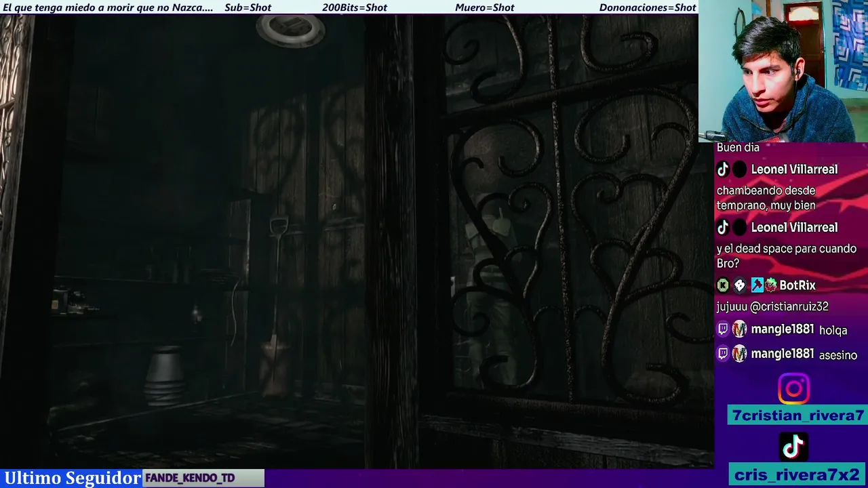
Task: Click the 'Sub=Shot' text in the top banner
Action: (x=248, y=7)
